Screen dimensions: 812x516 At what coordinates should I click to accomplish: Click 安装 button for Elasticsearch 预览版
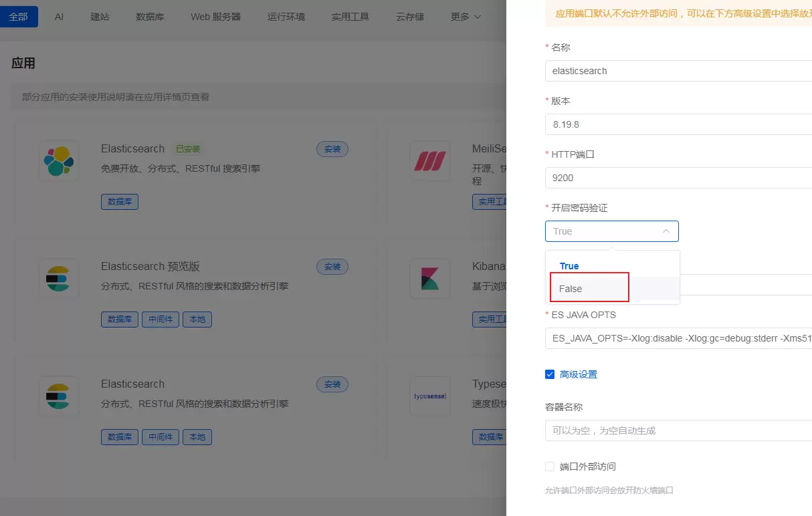tap(332, 267)
